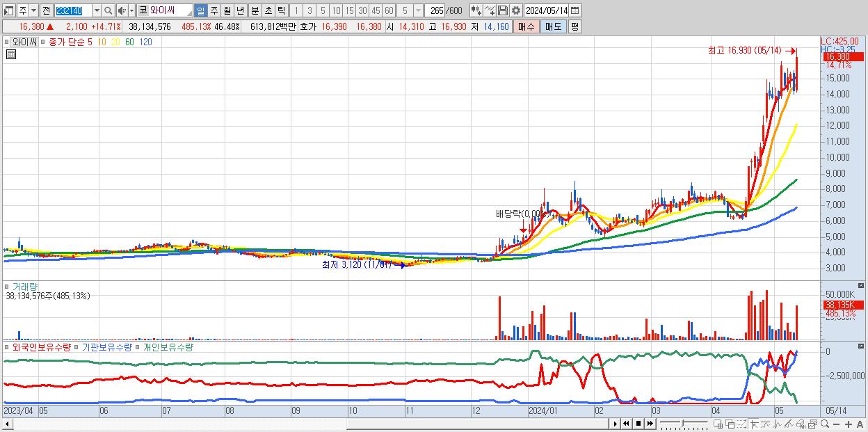Click the 15 interval button
The image size is (868, 432).
pyautogui.click(x=349, y=10)
